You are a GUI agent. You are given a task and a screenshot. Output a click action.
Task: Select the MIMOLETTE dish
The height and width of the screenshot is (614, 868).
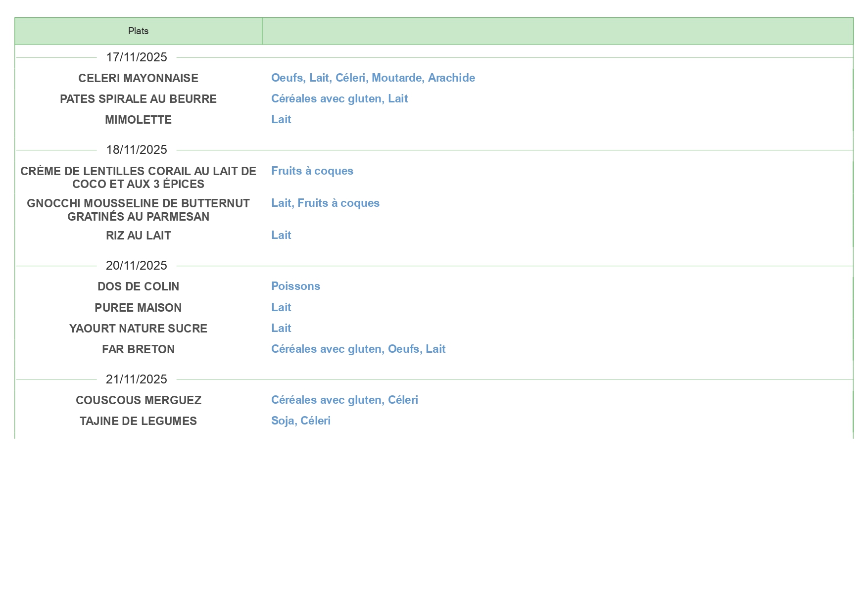tap(138, 120)
